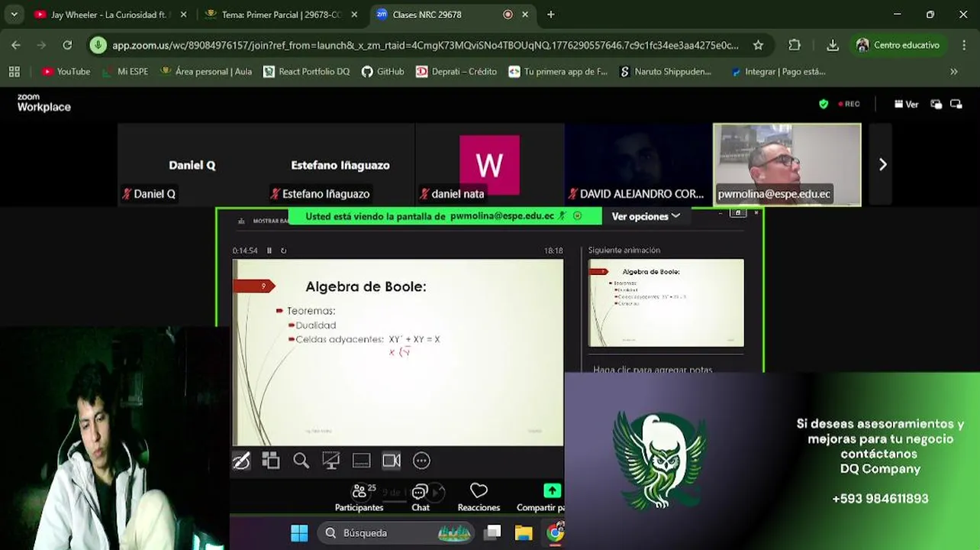Click the microphone permission icon in address bar
This screenshot has width=980, height=550.
[x=98, y=45]
